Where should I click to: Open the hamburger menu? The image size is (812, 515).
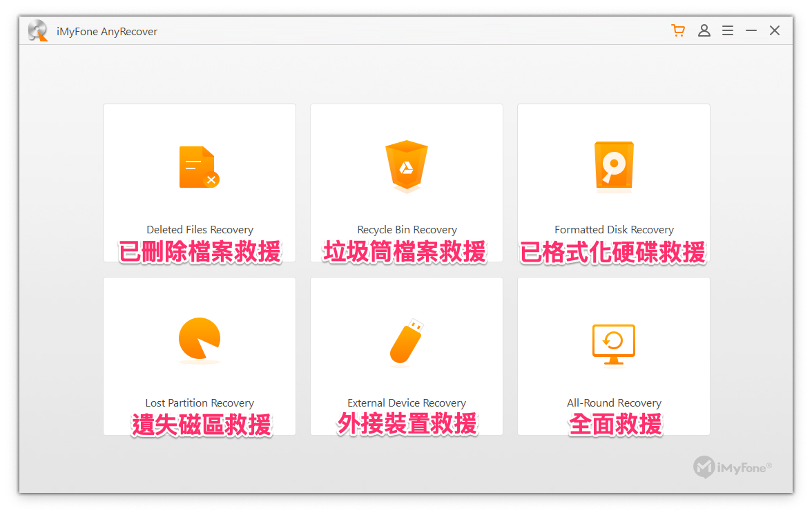pos(728,30)
